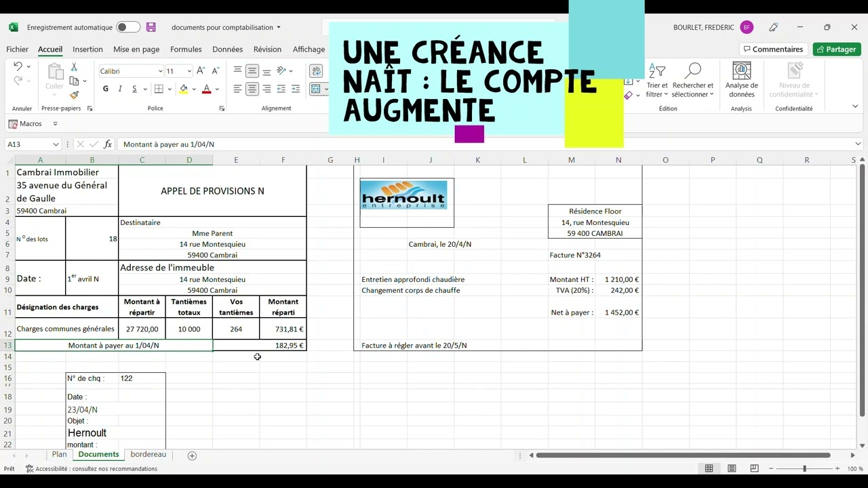The width and height of the screenshot is (868, 488).
Task: Add a new sheet with plus button
Action: [x=192, y=455]
